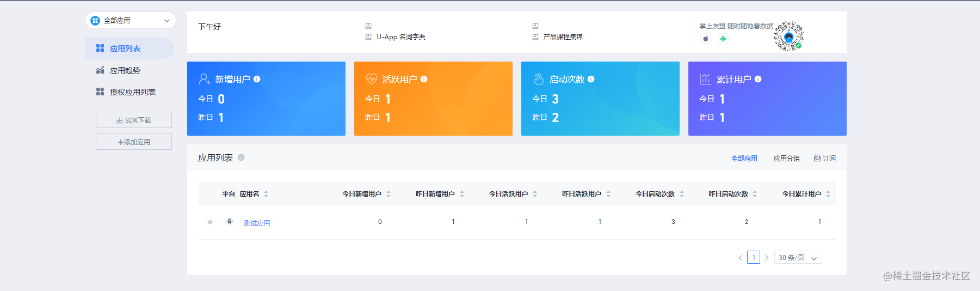Image resolution: width=980 pixels, height=291 pixels.
Task: Switch to the 应用分组 tab
Action: point(787,159)
